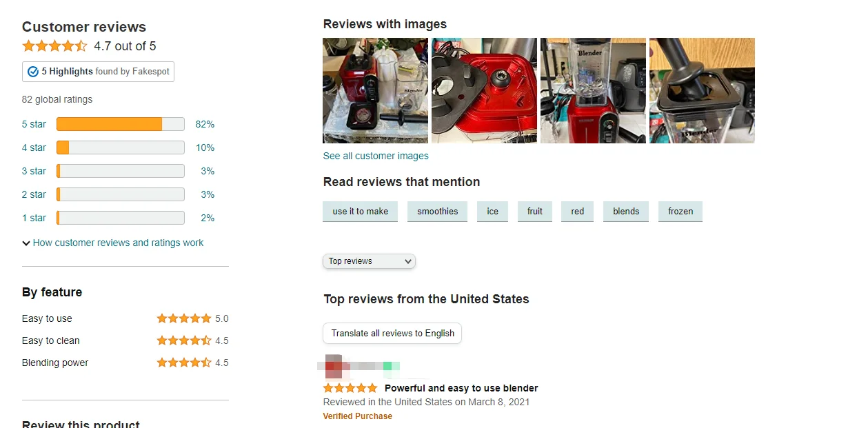Filter reviews by 5 star link

[34, 124]
